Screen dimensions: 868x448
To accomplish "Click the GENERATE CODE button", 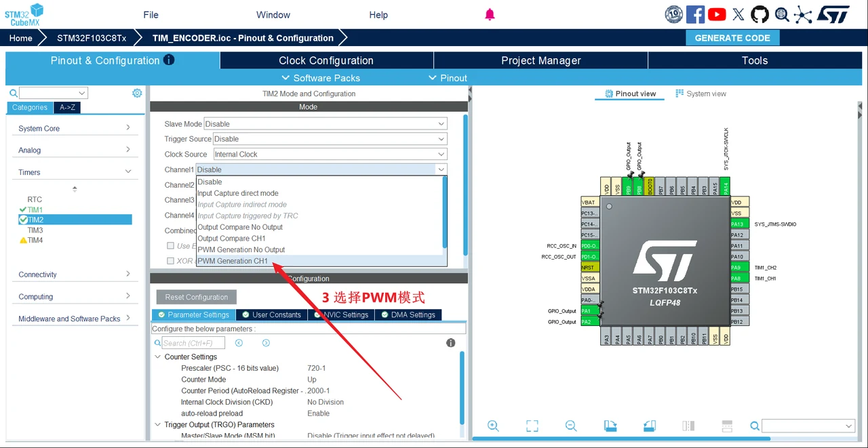I will coord(732,38).
